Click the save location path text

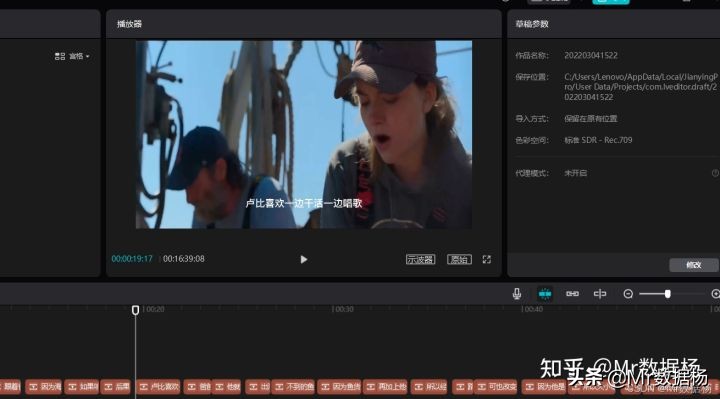[641, 87]
